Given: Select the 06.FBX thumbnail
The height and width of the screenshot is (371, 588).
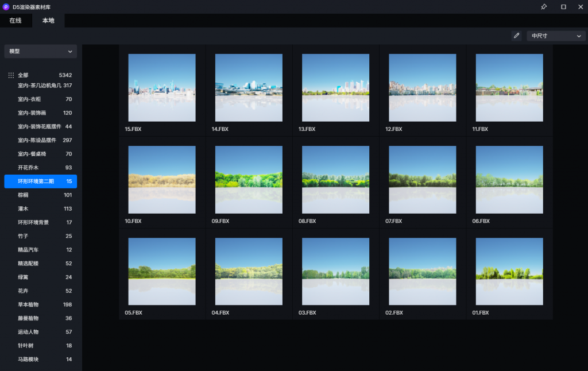Looking at the screenshot, I should tap(509, 180).
